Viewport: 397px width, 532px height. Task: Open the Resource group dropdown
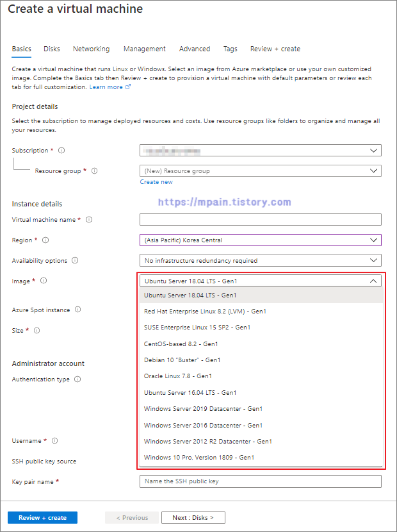(261, 170)
